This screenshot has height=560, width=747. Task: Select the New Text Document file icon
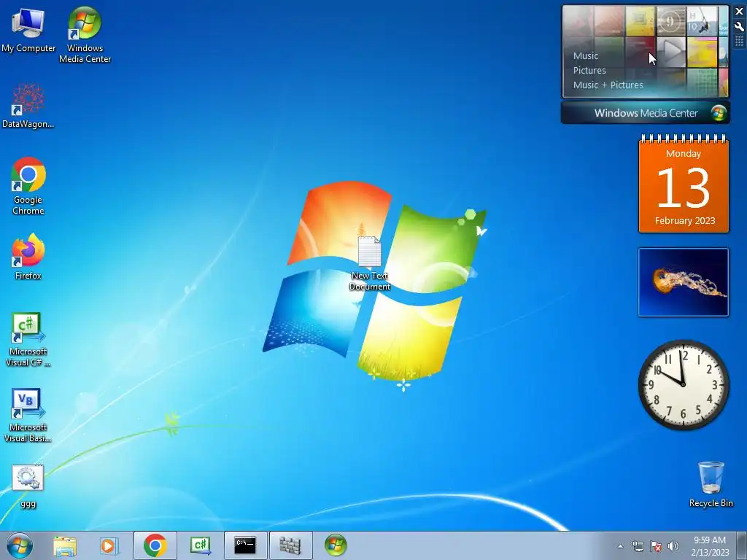370,263
